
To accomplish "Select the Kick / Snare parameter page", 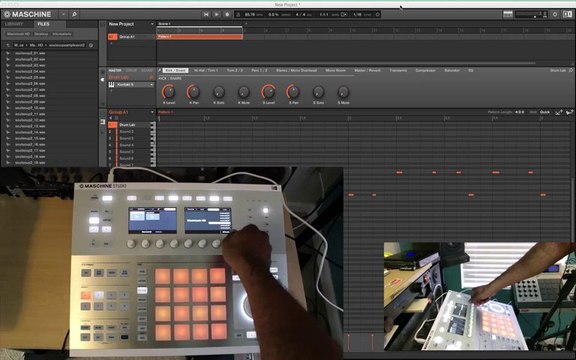I will pos(175,70).
